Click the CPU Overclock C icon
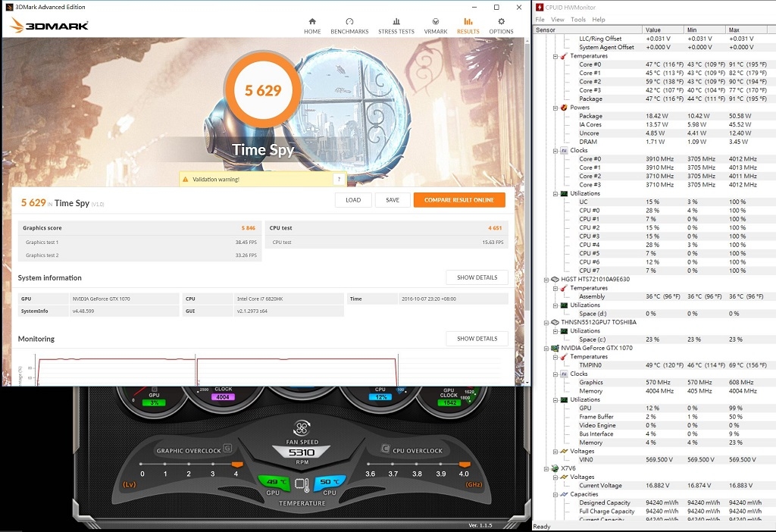The width and height of the screenshot is (776, 532). click(385, 449)
